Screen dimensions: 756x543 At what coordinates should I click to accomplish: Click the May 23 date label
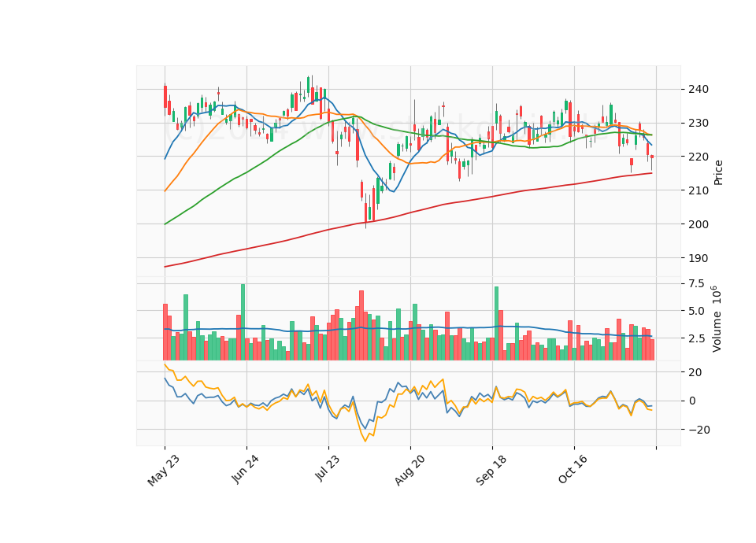tap(164, 471)
